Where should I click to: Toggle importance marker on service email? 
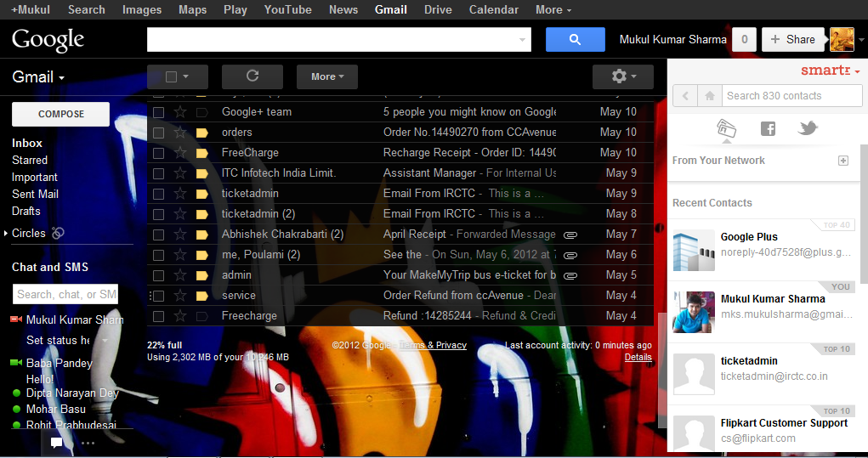pos(202,296)
